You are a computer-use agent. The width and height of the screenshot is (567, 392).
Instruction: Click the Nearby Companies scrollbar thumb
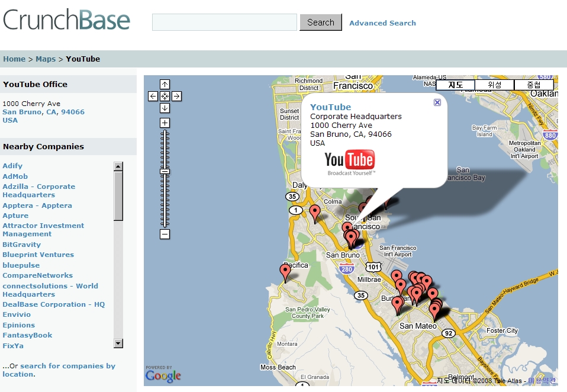click(118, 195)
